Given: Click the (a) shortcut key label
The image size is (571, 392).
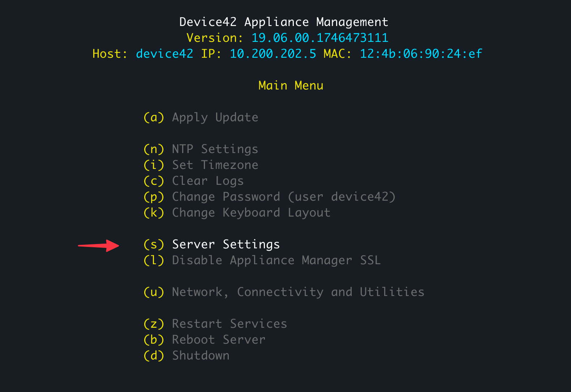Looking at the screenshot, I should click(x=154, y=117).
